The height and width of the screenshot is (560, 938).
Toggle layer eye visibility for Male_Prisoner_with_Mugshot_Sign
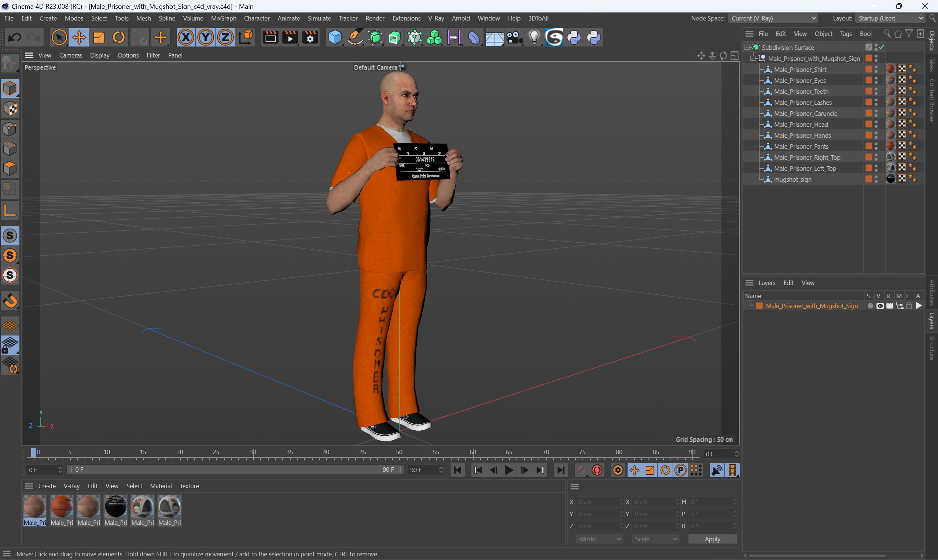879,306
